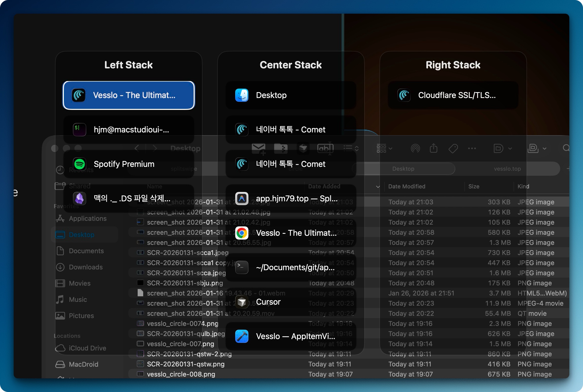Click the Tags toolbar icon
Screen dimensions: 583x392
453,148
